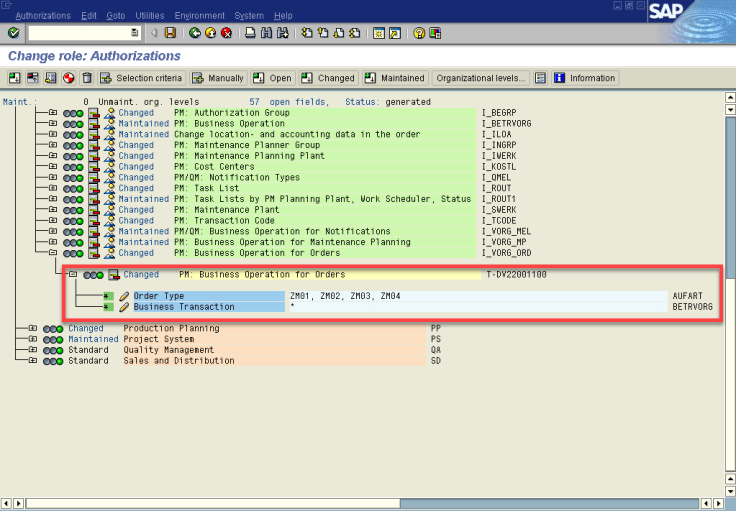The width and height of the screenshot is (736, 511).
Task: Expand the Production Planning node
Action: coord(33,329)
